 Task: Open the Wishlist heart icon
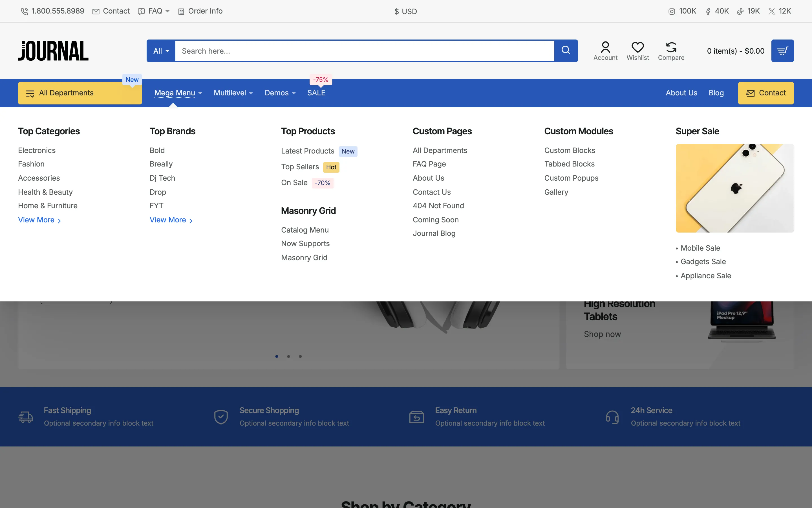(x=637, y=51)
